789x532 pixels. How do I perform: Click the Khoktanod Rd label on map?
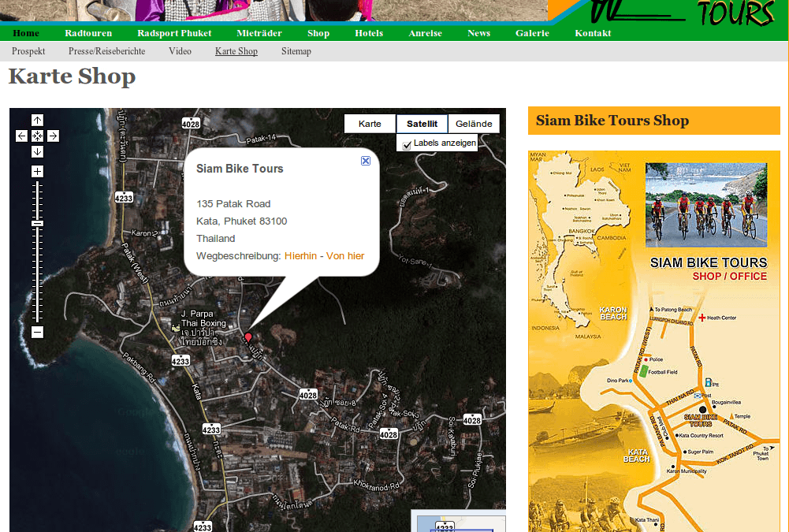pos(377,485)
